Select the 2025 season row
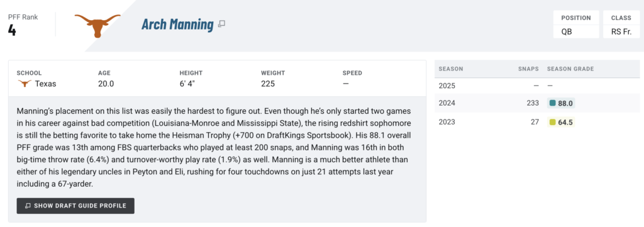644x227 pixels. [537, 86]
